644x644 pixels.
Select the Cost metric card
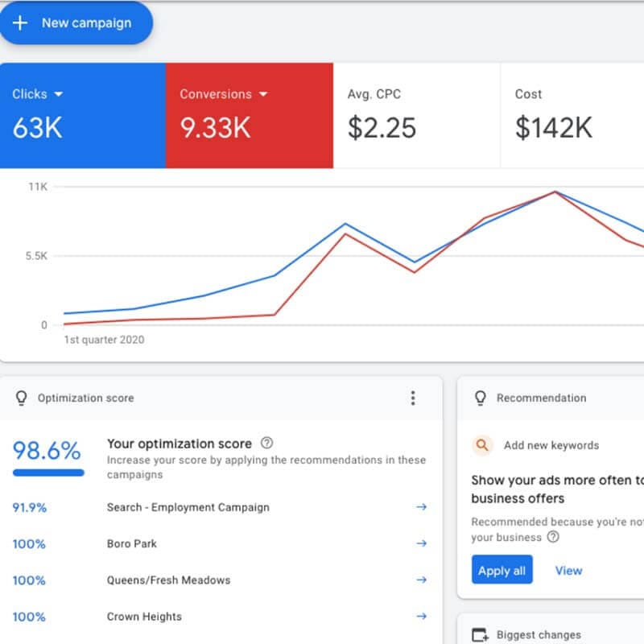point(572,116)
